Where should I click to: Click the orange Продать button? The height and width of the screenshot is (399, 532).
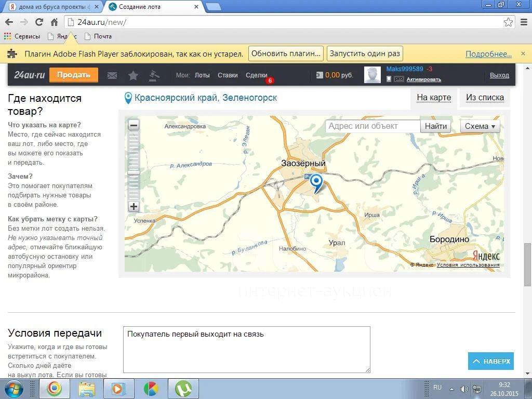[74, 75]
